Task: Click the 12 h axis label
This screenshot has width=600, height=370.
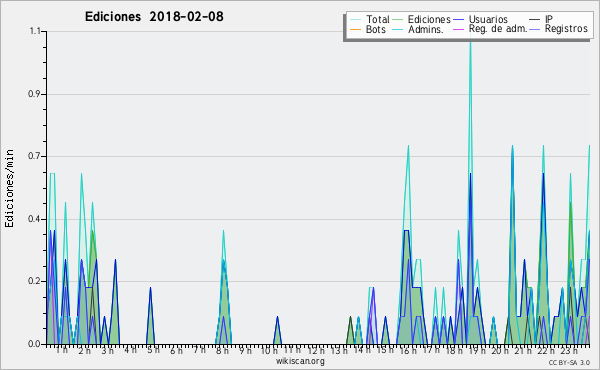Action: point(316,350)
